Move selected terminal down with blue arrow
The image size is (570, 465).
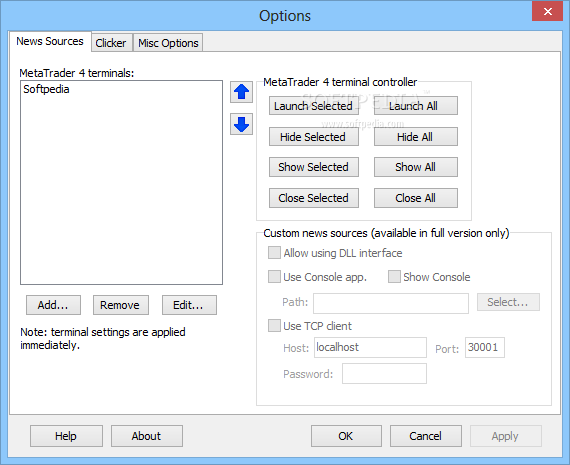tap(241, 124)
